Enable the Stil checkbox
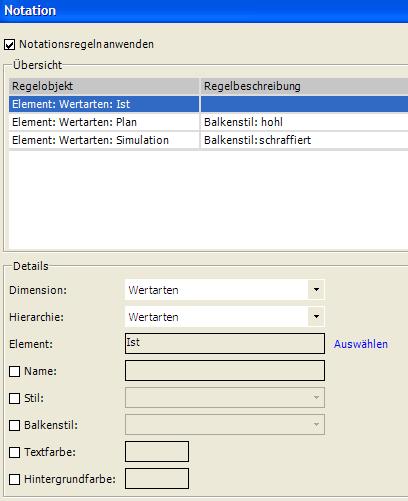The width and height of the screenshot is (408, 501). pos(14,398)
